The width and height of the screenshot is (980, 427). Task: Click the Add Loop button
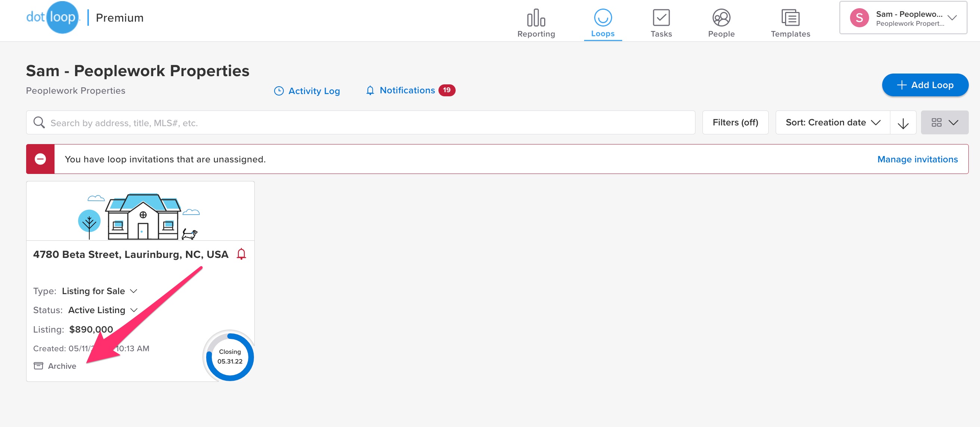[x=925, y=85]
